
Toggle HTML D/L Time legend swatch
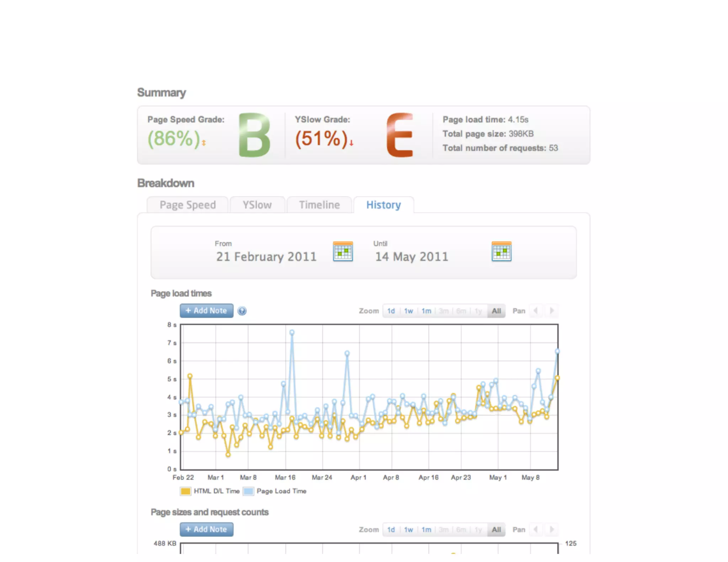tap(186, 491)
